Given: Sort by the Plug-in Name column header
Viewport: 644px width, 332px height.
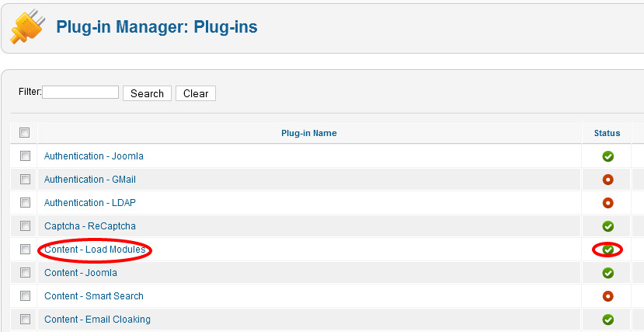Looking at the screenshot, I should (x=309, y=133).
